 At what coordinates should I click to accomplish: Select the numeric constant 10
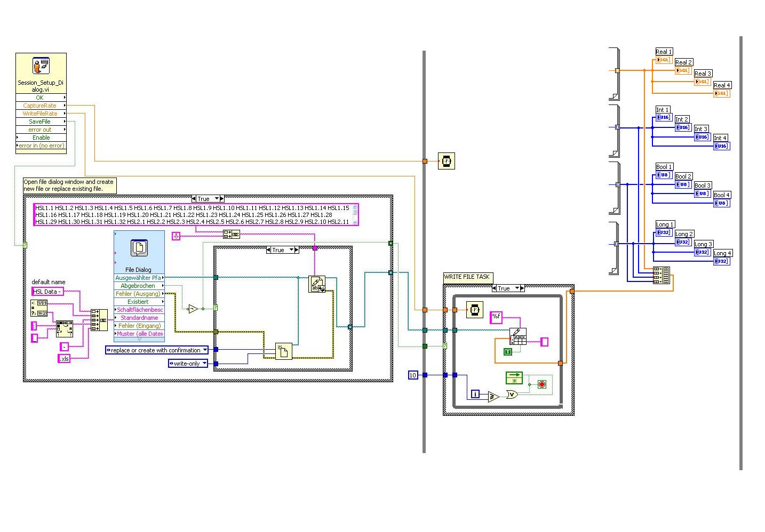(412, 375)
